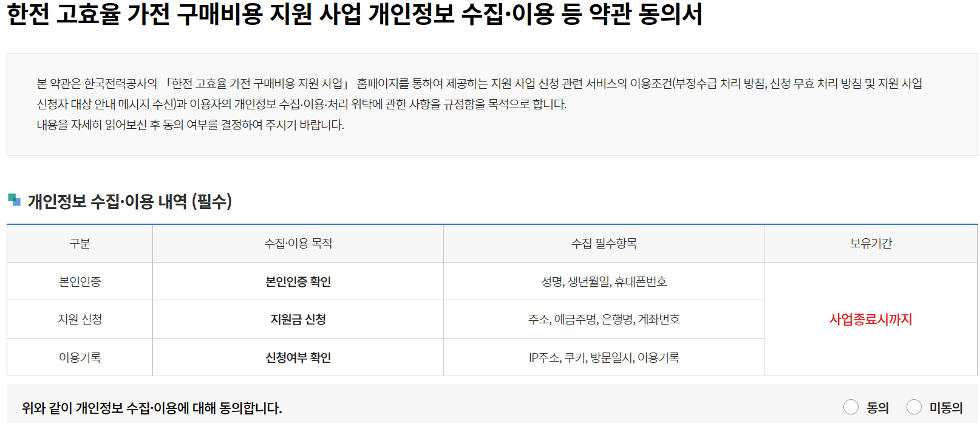Click the 주소, 예금주명, 은행명, 계좌번호 cell
The height and width of the screenshot is (423, 980).
(x=604, y=319)
